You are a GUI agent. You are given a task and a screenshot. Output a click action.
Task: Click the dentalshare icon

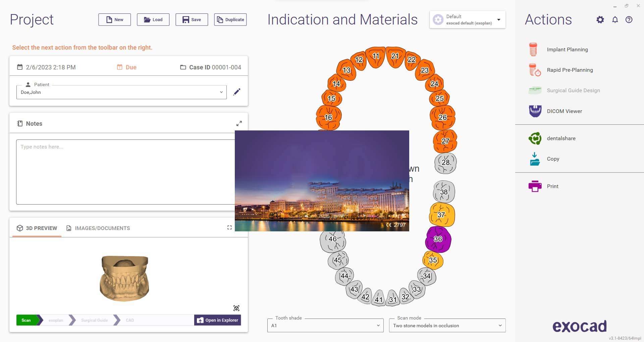coord(535,138)
